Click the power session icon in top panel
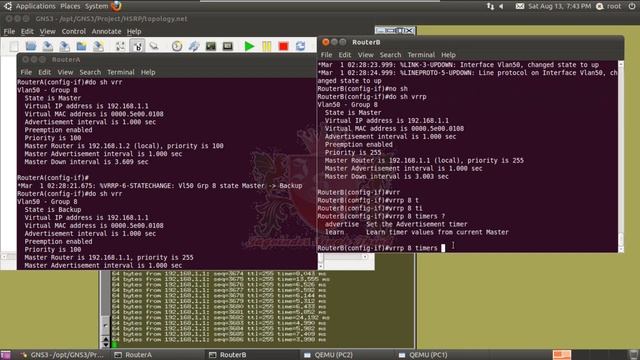The height and width of the screenshot is (360, 640). [632, 6]
